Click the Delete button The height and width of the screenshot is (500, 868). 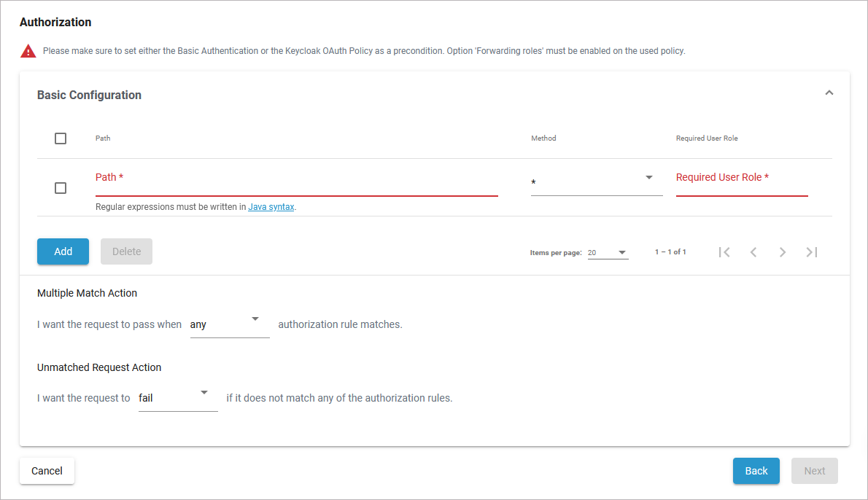[x=126, y=251]
